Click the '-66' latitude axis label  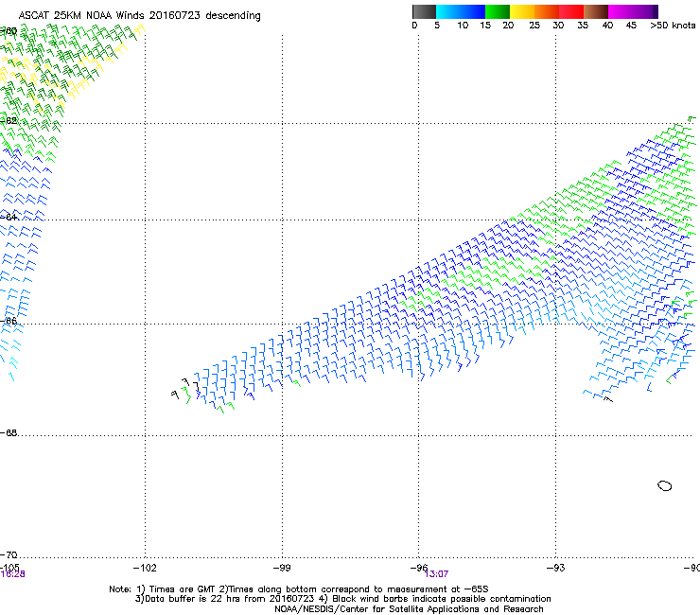point(9,321)
